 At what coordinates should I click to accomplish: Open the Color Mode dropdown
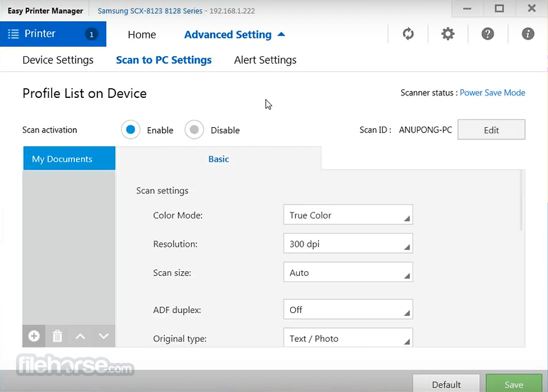click(348, 215)
